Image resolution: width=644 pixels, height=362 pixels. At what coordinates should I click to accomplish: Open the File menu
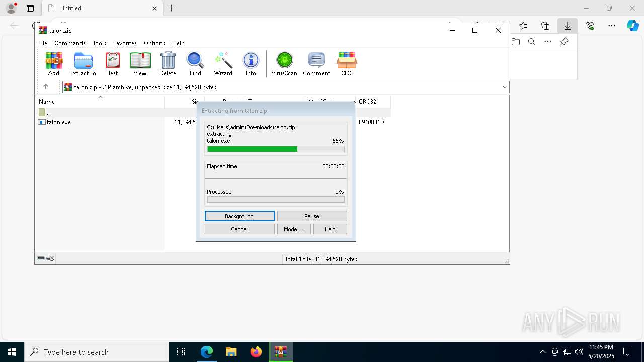[x=43, y=43]
